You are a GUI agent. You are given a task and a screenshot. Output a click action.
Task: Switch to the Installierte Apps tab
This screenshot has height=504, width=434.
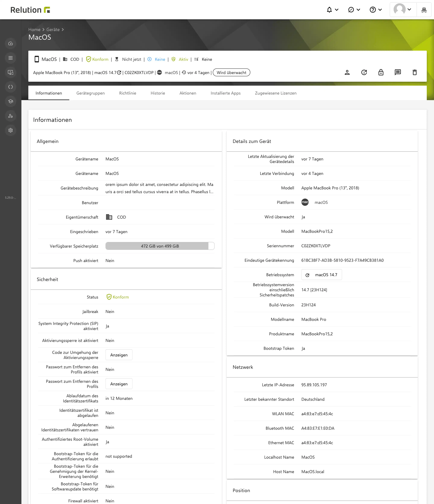(226, 93)
